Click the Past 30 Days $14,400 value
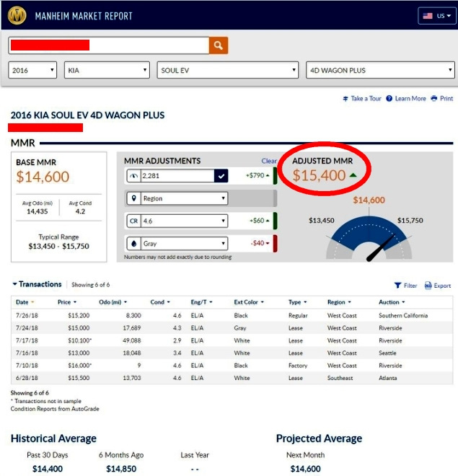This screenshot has height=476, width=458. 48,469
